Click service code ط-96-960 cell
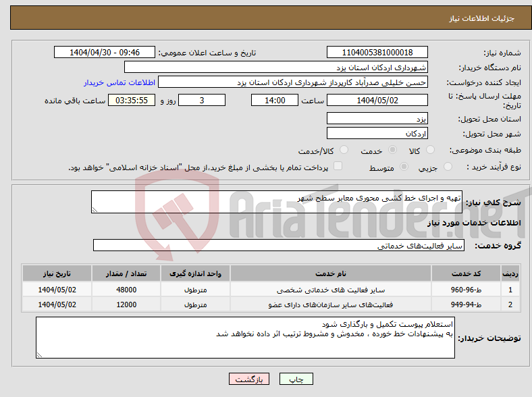The height and width of the screenshot is (397, 532). click(467, 290)
